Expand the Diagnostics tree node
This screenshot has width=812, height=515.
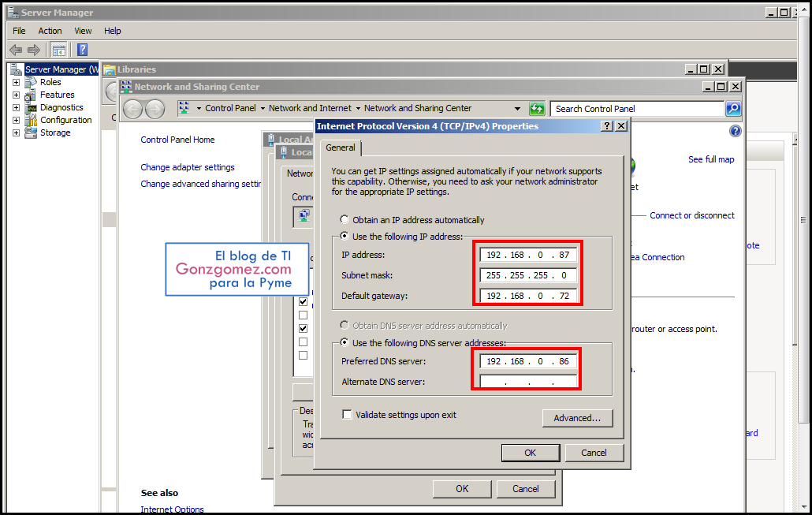click(16, 108)
